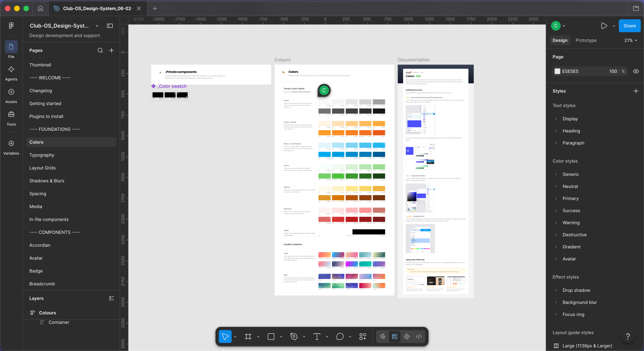Open the 21% zoom dropdown

tap(630, 40)
